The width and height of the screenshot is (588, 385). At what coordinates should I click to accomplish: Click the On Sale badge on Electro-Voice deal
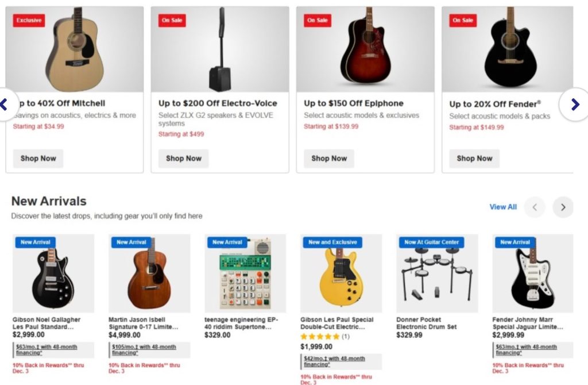[172, 21]
